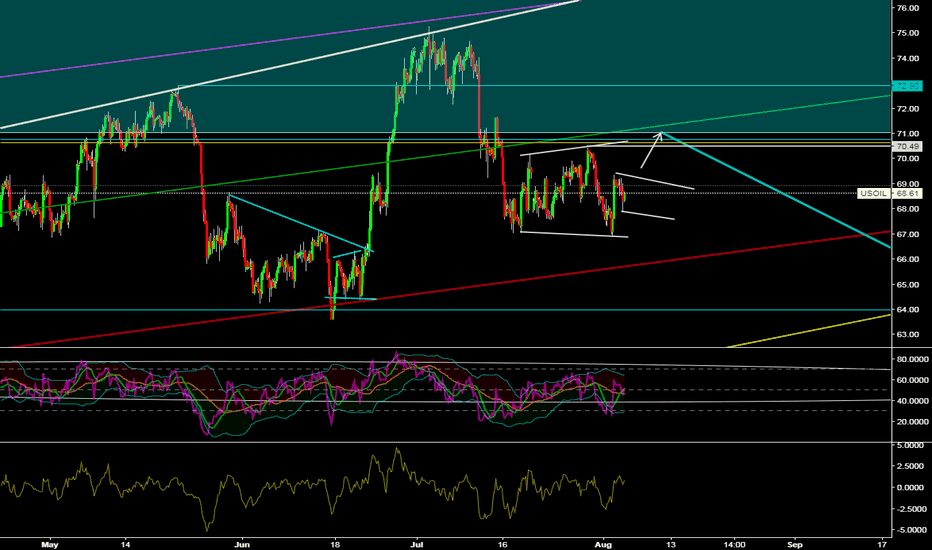The height and width of the screenshot is (550, 932).
Task: Select the yellow ascending line near 63.00
Action: click(x=809, y=331)
